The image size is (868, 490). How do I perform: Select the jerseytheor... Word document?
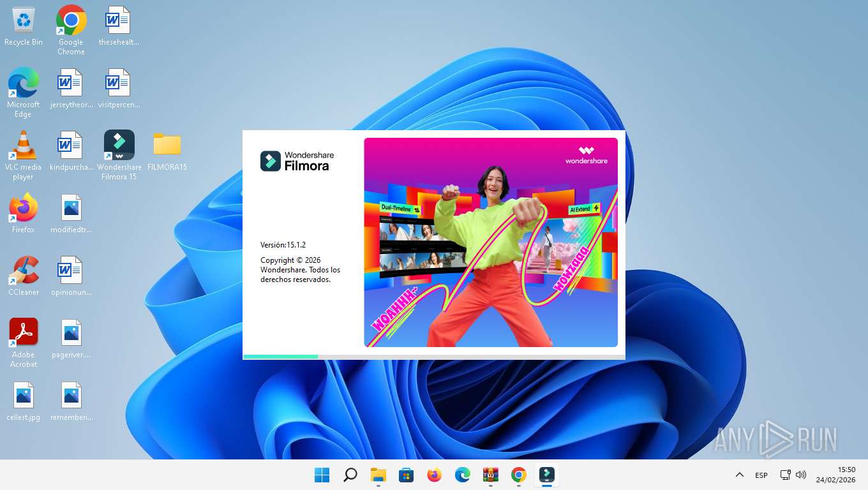click(71, 89)
